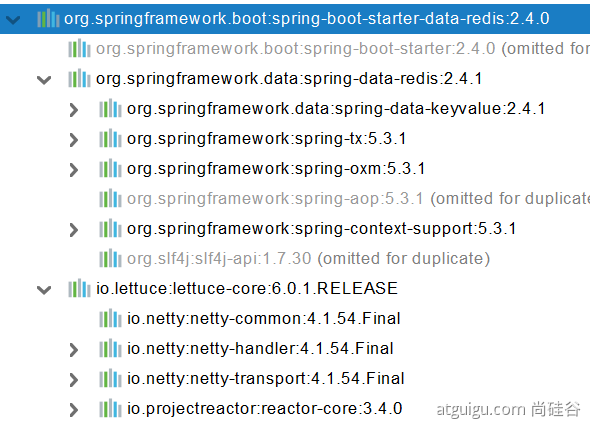Image resolution: width=590 pixels, height=428 pixels.
Task: Select the omitted slf4j-api:1.7.30 entry
Action: click(309, 259)
